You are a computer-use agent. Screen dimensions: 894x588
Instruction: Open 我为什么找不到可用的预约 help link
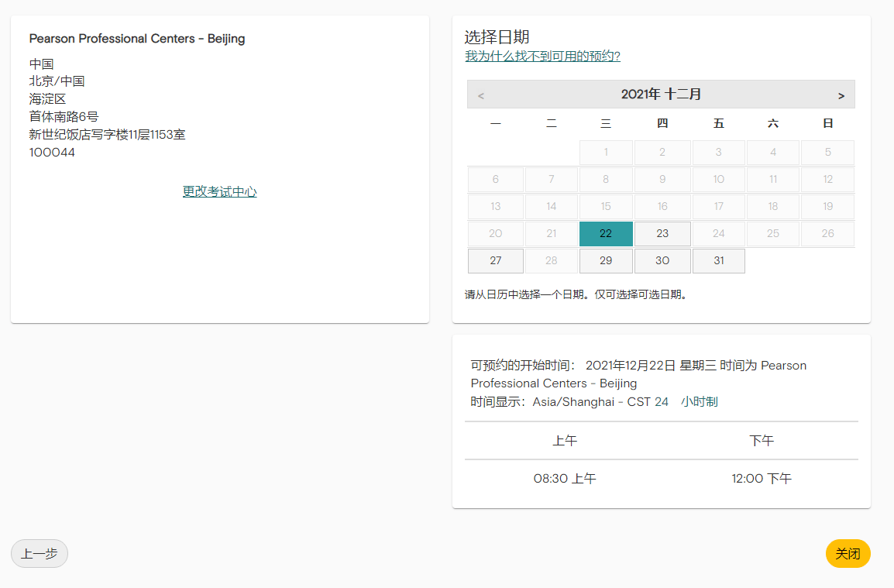(542, 57)
